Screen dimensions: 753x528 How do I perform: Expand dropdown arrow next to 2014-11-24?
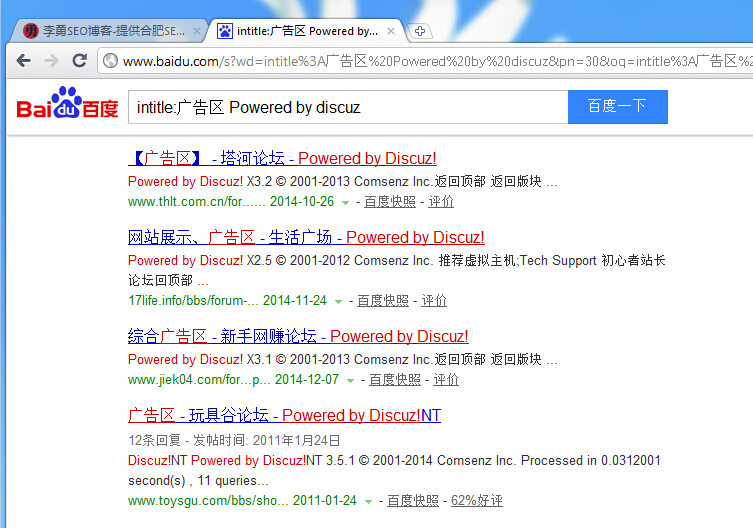pyautogui.click(x=338, y=302)
